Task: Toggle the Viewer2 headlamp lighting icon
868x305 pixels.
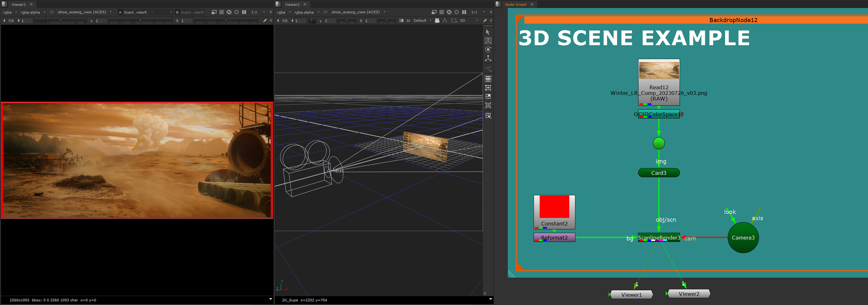Action: pyautogui.click(x=401, y=20)
